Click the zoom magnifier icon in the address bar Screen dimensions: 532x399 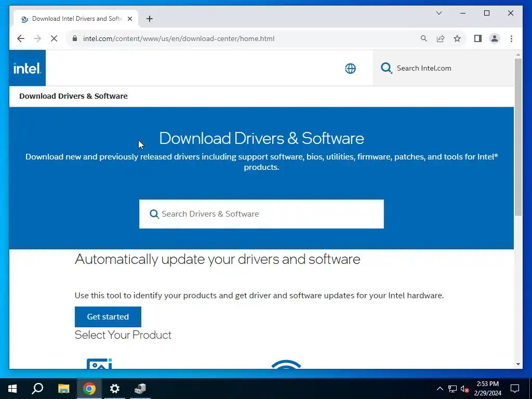pyautogui.click(x=423, y=38)
